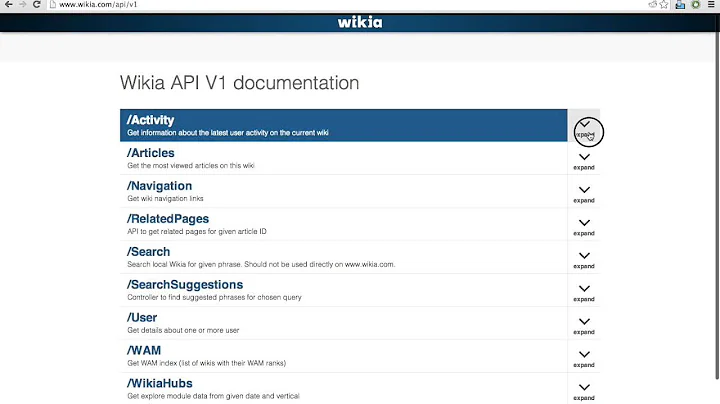Click the Wikia logo in header

coord(360,22)
